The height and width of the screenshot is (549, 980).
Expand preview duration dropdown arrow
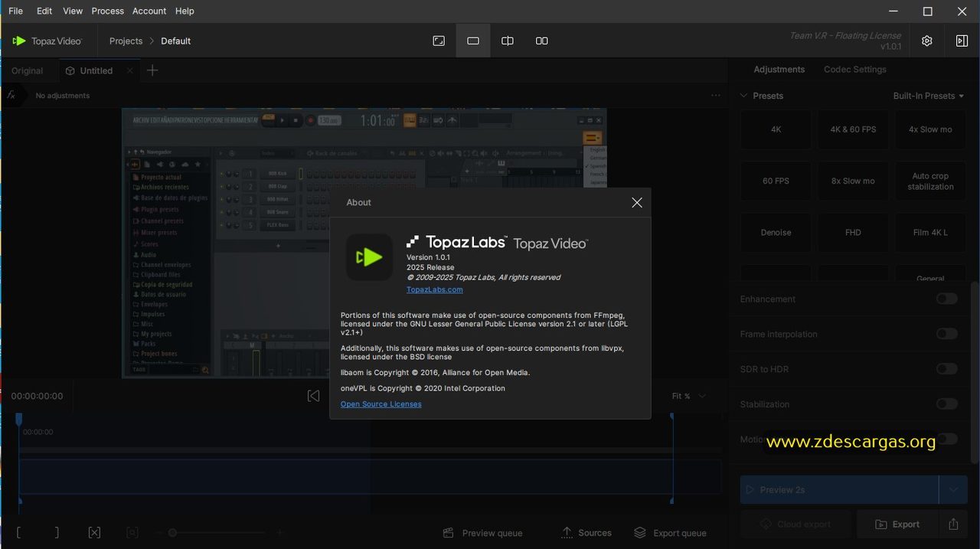tap(953, 489)
